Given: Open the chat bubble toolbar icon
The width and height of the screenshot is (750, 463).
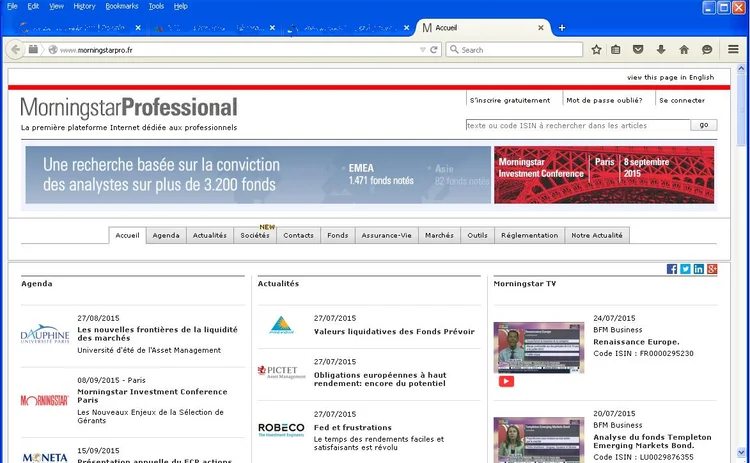Looking at the screenshot, I should click(707, 49).
